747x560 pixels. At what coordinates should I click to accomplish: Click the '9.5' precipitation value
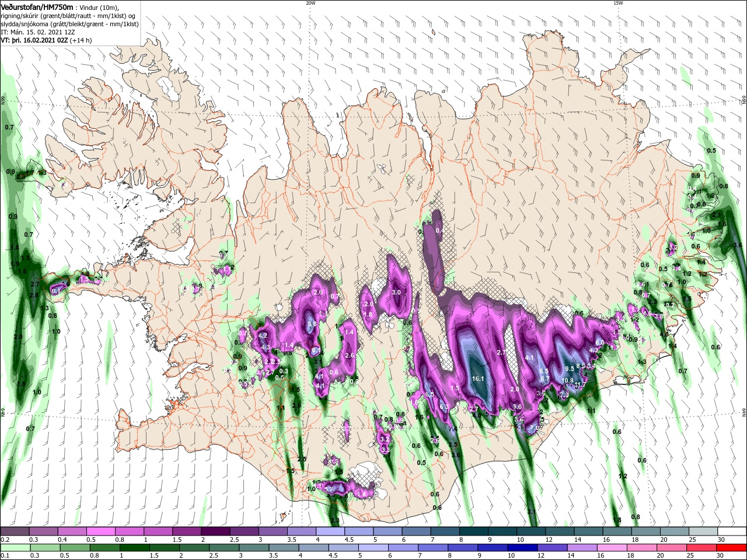pyautogui.click(x=570, y=369)
